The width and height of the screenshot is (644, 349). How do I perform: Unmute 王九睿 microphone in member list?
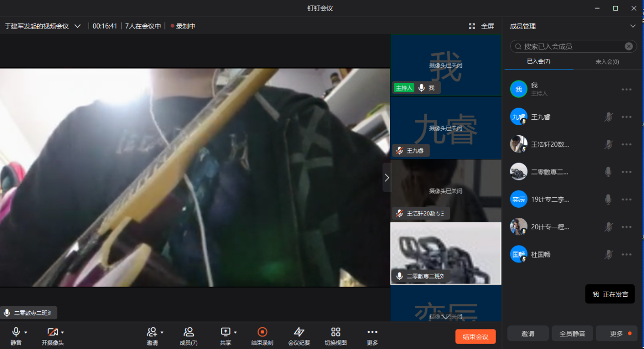608,117
